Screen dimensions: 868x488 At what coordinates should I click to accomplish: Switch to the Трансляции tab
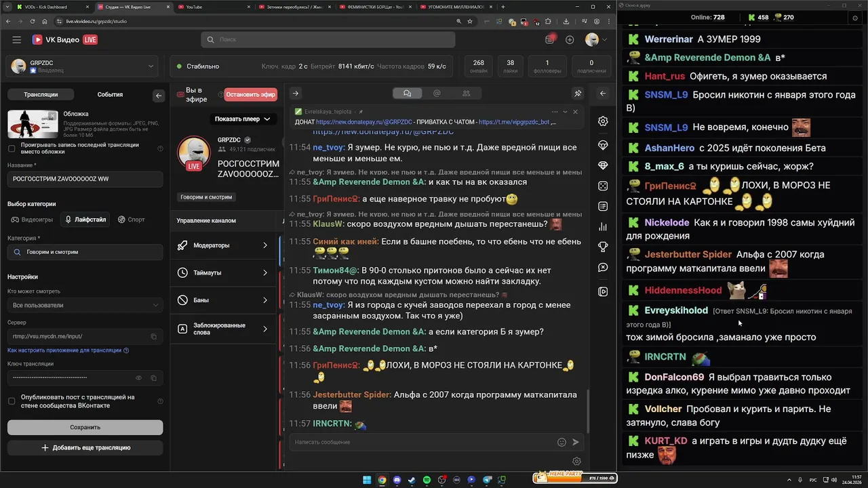click(x=41, y=95)
